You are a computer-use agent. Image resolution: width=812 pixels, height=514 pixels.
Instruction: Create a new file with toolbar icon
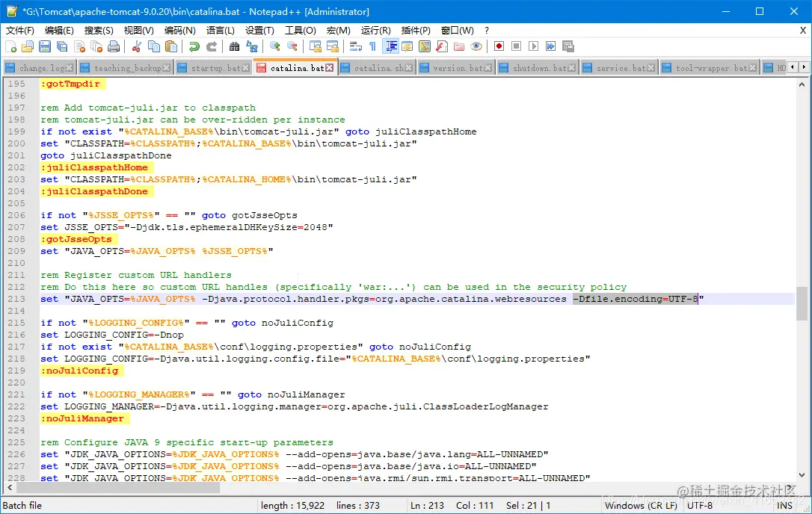point(11,46)
